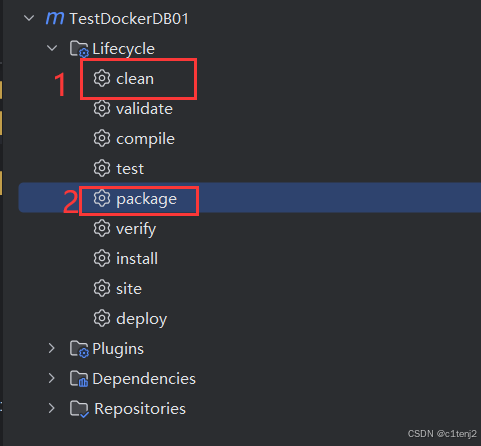Screen dimensions: 481x446
Task: Collapse the TestDockerDB01 project node
Action: click(x=29, y=18)
